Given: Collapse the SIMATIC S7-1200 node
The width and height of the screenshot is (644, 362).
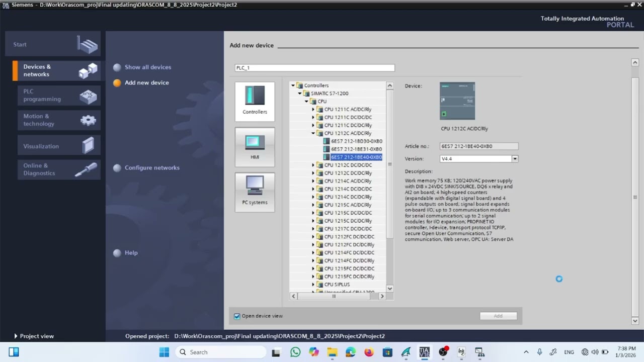Looking at the screenshot, I should pos(300,94).
